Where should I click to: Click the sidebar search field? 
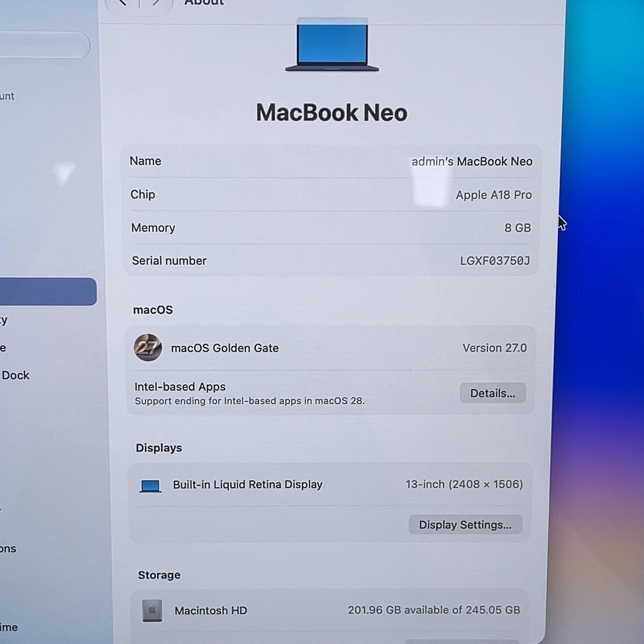(x=44, y=45)
